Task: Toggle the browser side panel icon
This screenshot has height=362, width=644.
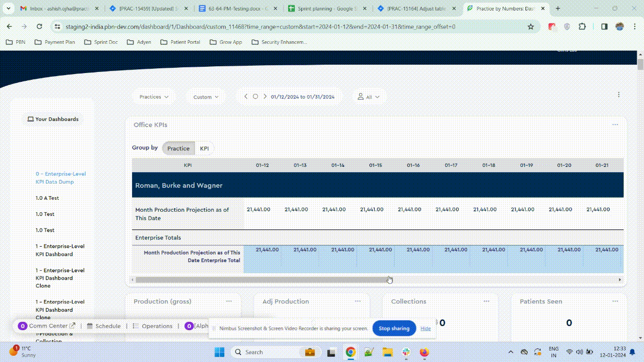Action: [604, 27]
